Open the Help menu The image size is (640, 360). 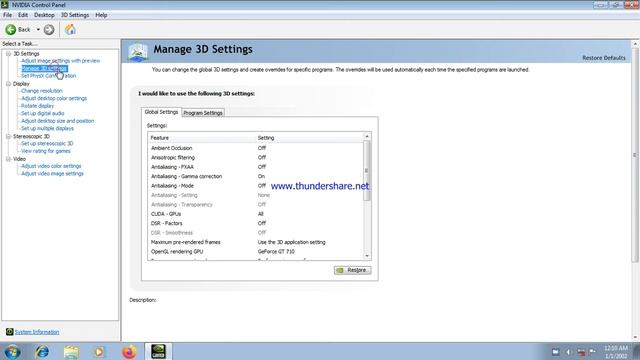(101, 15)
